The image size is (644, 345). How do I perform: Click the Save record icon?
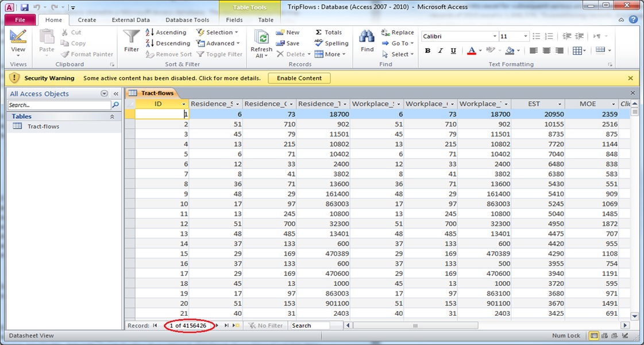(x=280, y=43)
